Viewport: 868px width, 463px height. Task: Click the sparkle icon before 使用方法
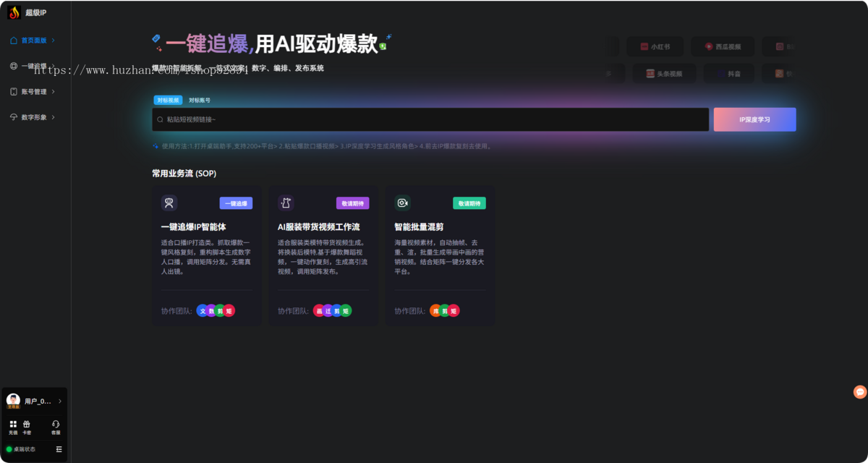pos(156,146)
